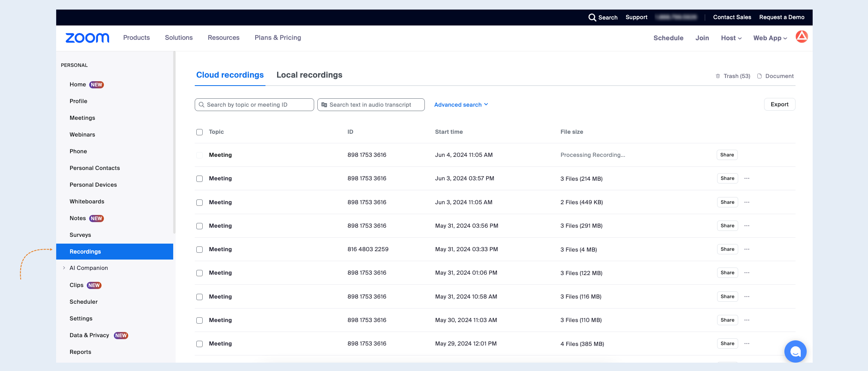Screen dimensions: 868x371
Task: Check the May 30, 2024 11:03 AM recording
Action: click(199, 320)
